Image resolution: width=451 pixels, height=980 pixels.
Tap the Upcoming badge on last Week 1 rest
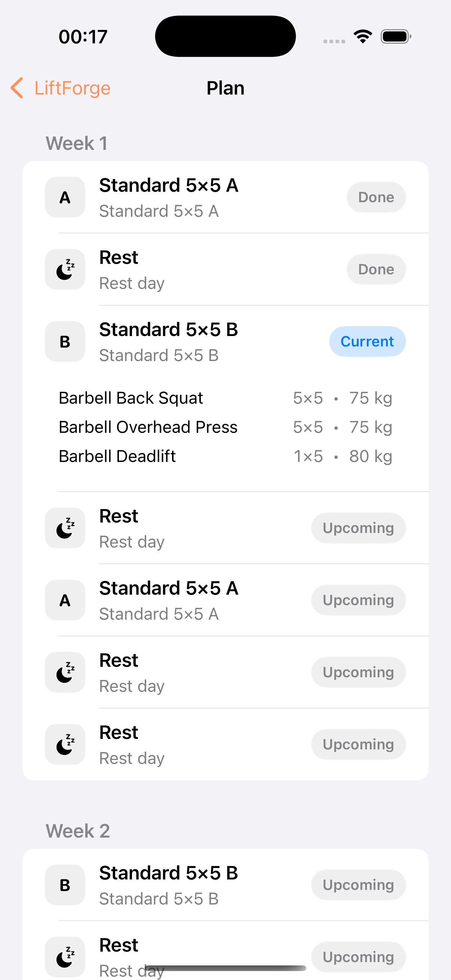pyautogui.click(x=358, y=745)
